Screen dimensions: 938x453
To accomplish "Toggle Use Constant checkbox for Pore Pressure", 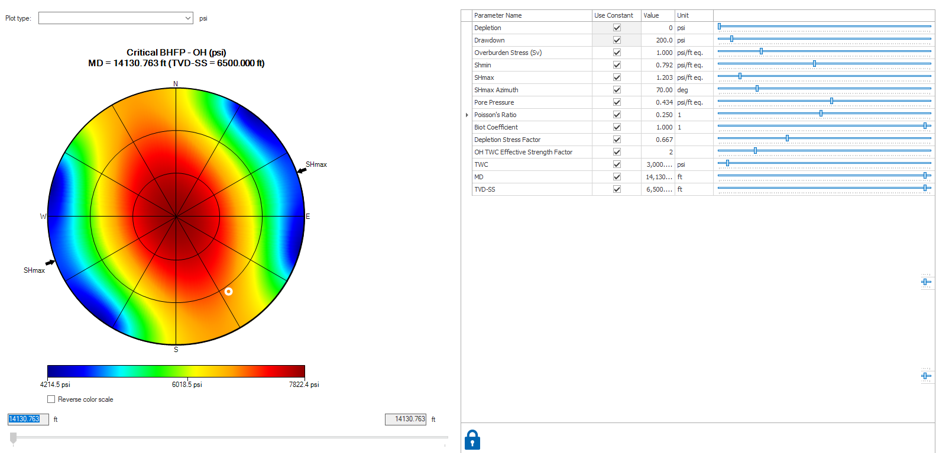I will [x=616, y=102].
